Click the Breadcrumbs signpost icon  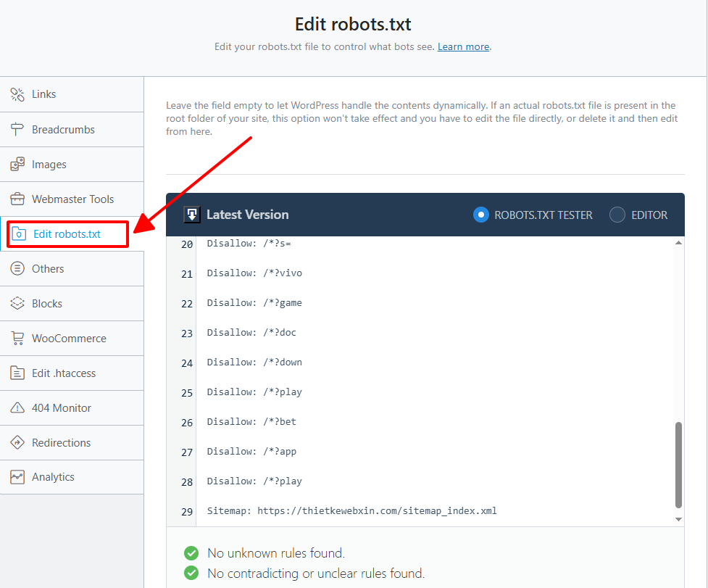pyautogui.click(x=17, y=130)
